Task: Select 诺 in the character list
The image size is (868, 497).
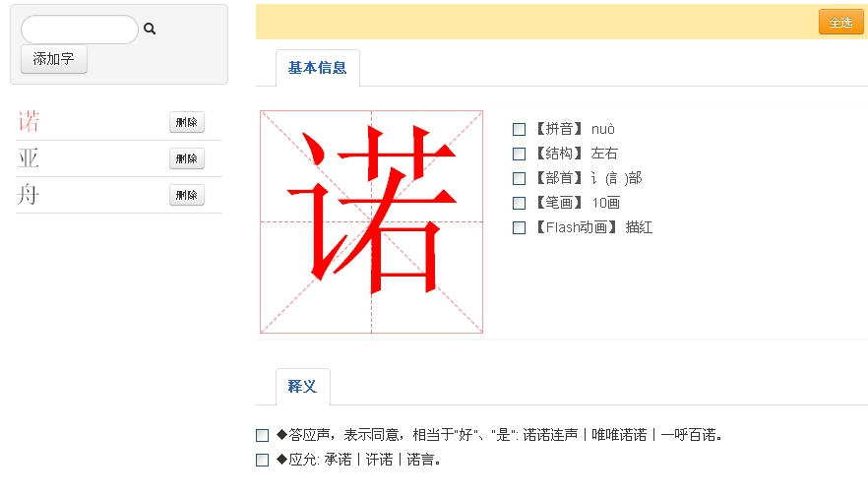Action: coord(29,121)
